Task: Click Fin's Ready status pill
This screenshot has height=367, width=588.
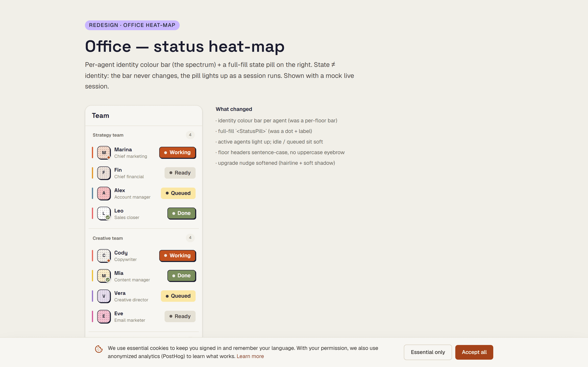Action: (180, 173)
